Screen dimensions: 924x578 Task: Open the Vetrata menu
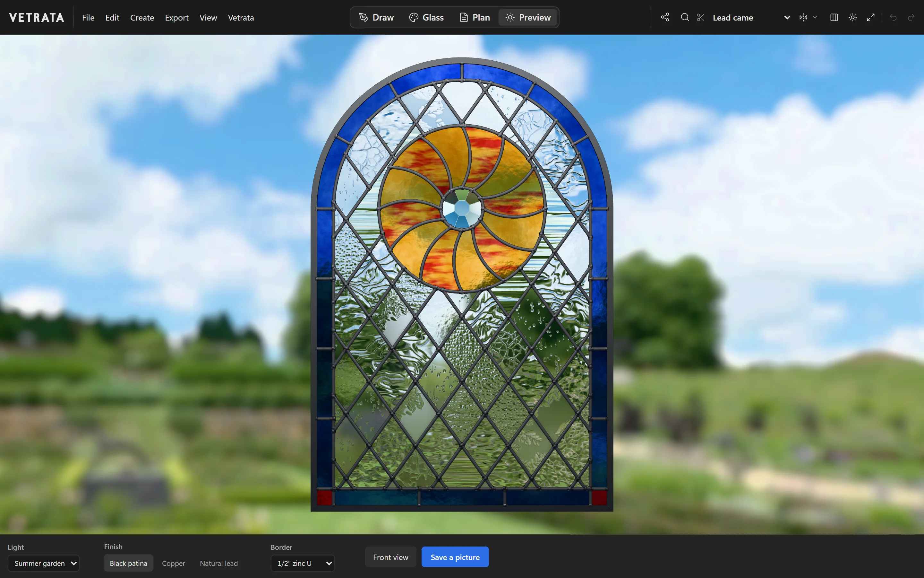pyautogui.click(x=241, y=18)
